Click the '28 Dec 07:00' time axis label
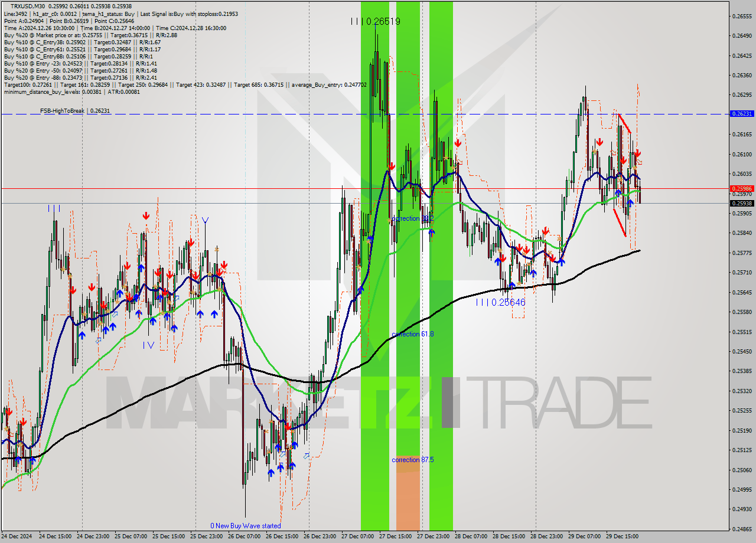Image resolution: width=756 pixels, height=543 pixels. pyautogui.click(x=471, y=537)
